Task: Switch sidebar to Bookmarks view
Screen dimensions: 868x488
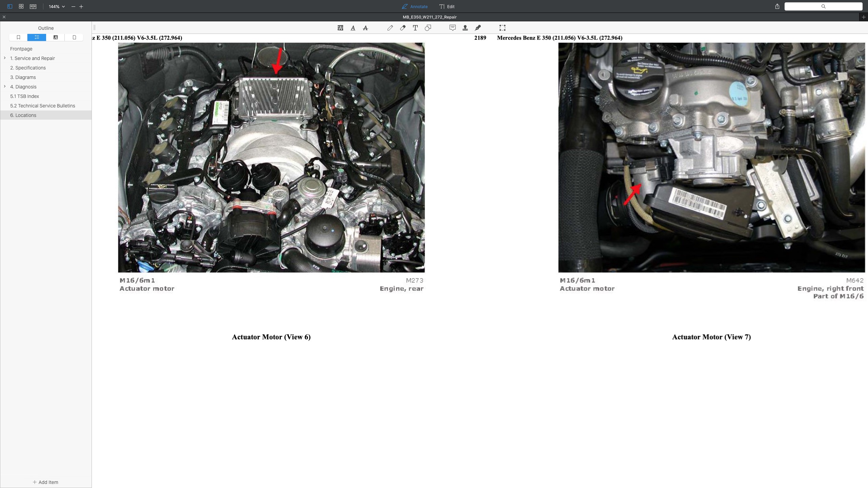Action: point(18,37)
